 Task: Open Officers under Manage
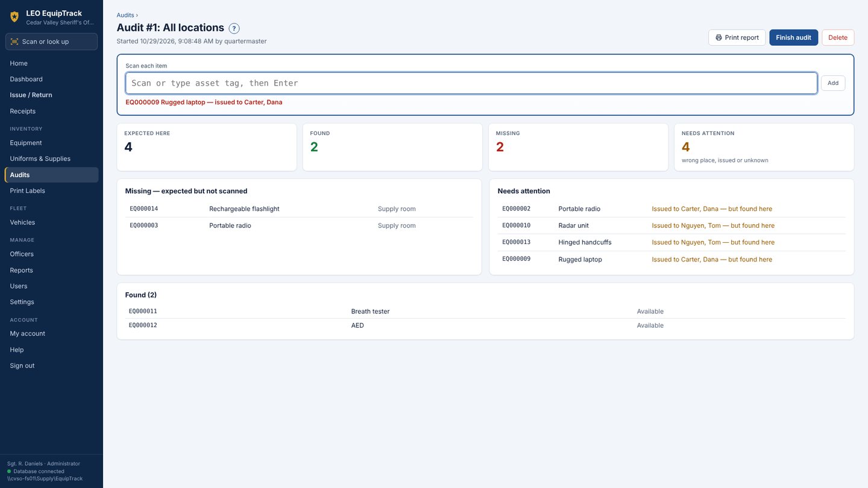pyautogui.click(x=51, y=254)
